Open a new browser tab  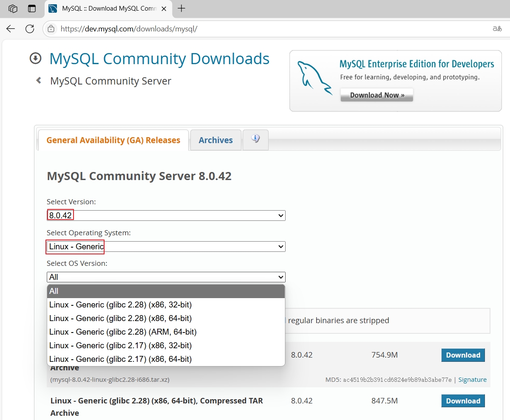tap(181, 8)
